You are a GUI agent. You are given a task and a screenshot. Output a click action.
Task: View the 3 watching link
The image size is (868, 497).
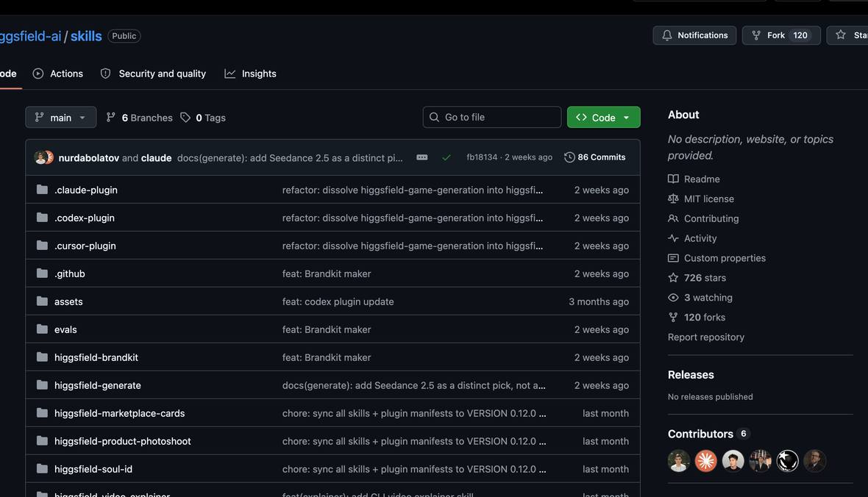tap(700, 298)
